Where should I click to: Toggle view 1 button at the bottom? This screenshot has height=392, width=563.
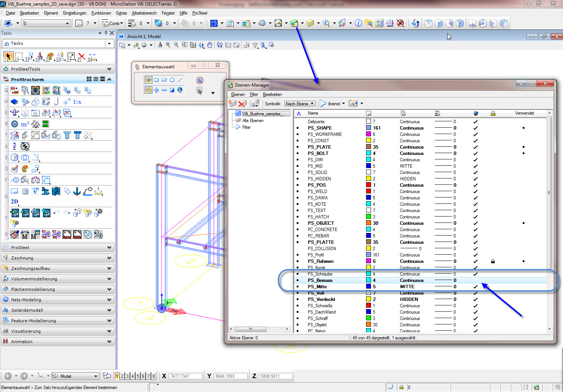pos(117,376)
